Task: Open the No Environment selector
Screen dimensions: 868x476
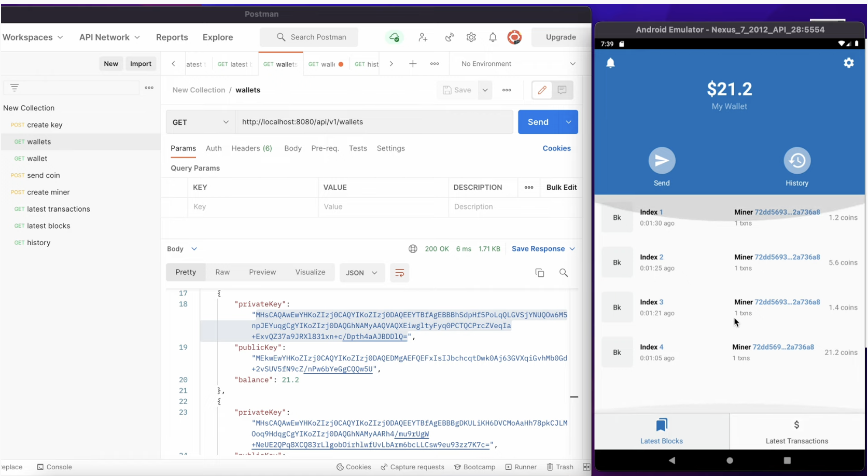Action: (518, 64)
